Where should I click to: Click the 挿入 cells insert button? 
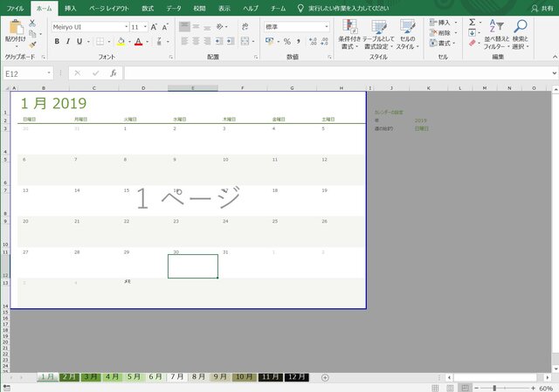(x=443, y=23)
